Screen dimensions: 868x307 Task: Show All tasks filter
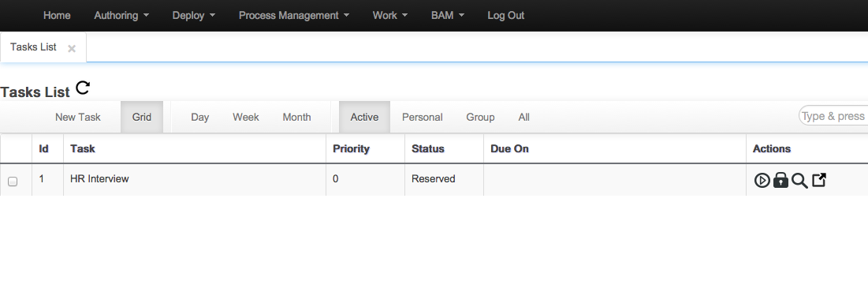[x=524, y=117]
